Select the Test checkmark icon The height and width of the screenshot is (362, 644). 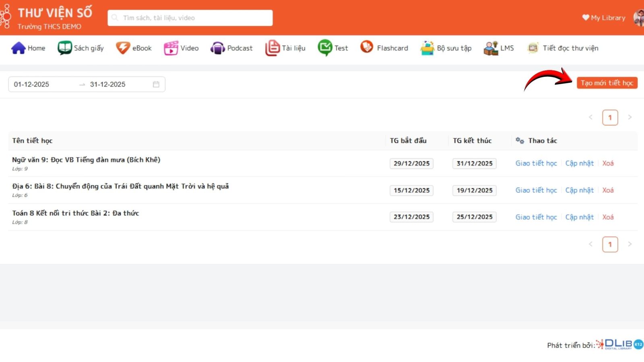(325, 48)
